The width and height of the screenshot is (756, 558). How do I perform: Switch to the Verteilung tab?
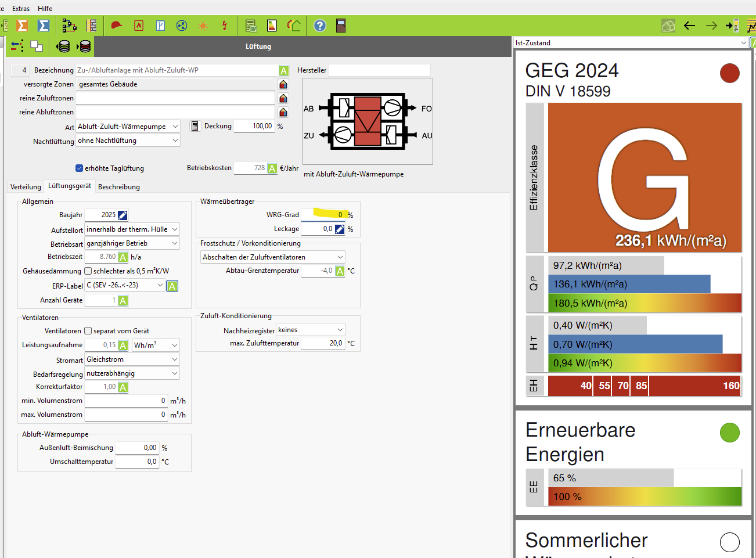[x=26, y=187]
